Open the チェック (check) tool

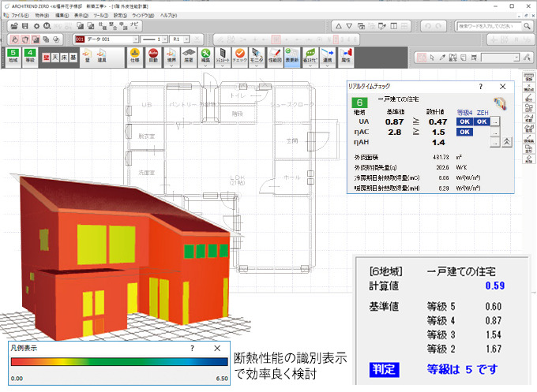[x=240, y=57]
